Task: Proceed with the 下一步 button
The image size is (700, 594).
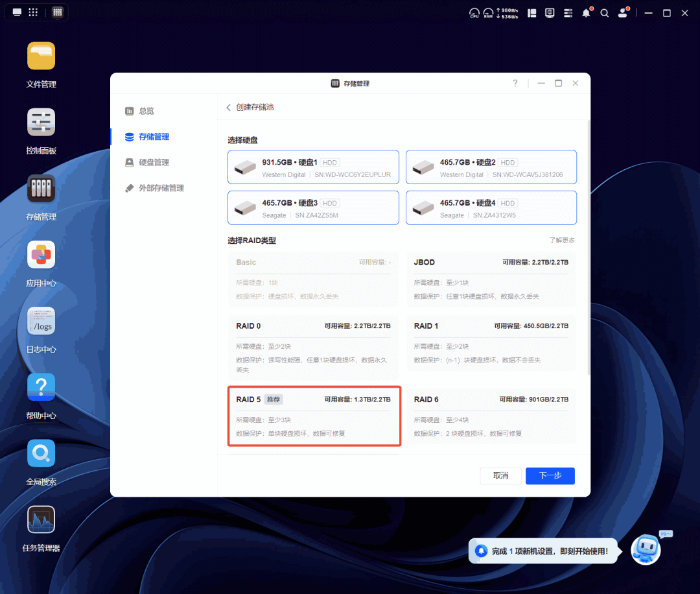Action: tap(550, 475)
